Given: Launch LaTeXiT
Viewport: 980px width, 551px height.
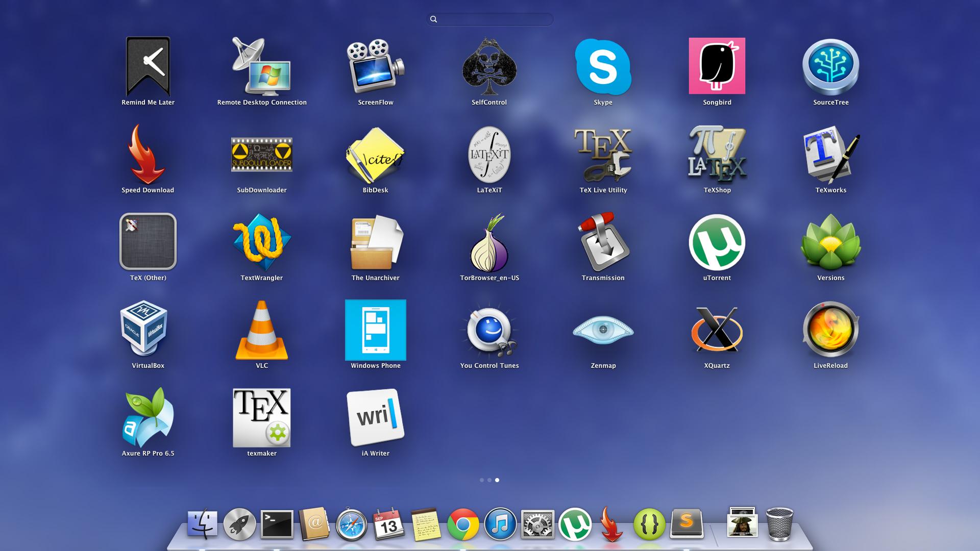Looking at the screenshot, I should pos(489,154).
